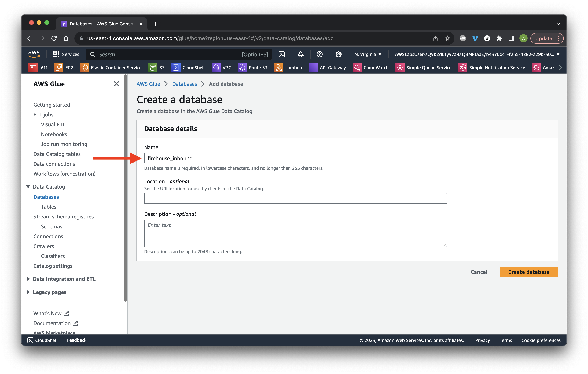Open Visual ETL in sidebar
588x374 pixels.
pos(53,124)
